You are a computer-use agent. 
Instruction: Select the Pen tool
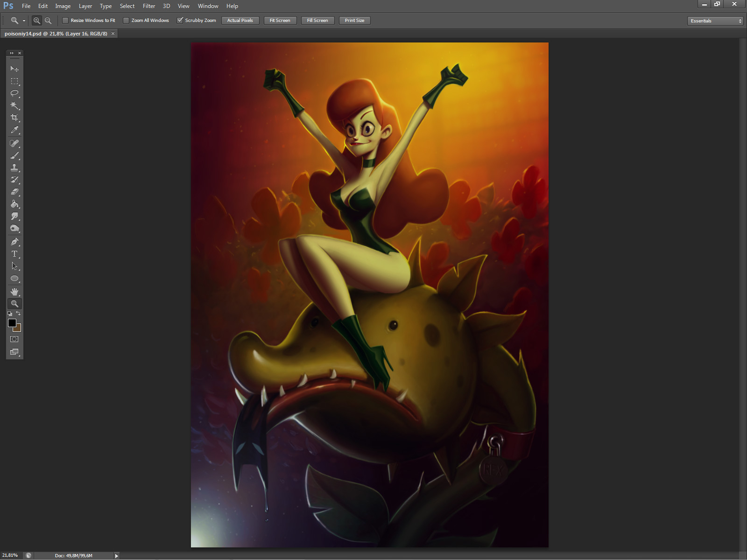[14, 242]
